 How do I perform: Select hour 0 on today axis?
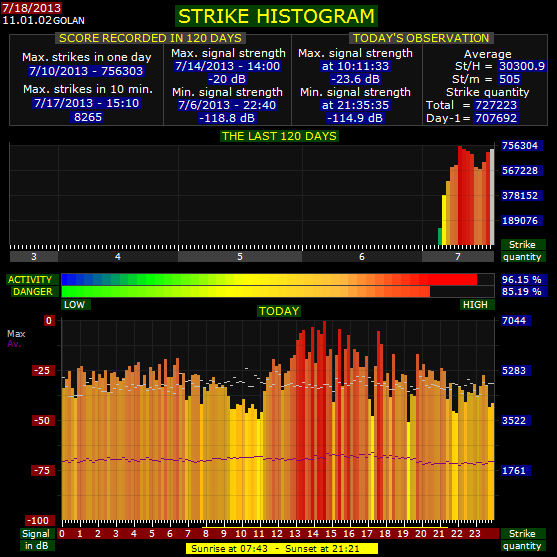tap(62, 534)
